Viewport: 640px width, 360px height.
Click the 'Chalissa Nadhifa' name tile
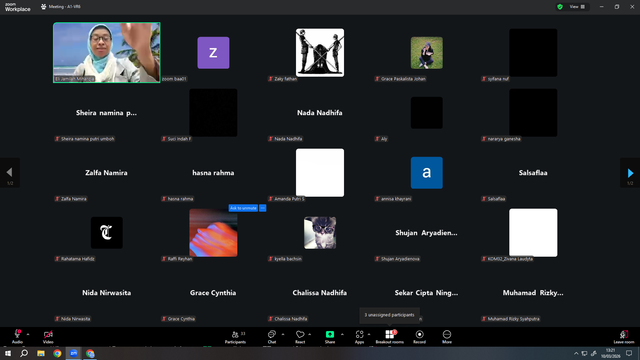(x=320, y=293)
